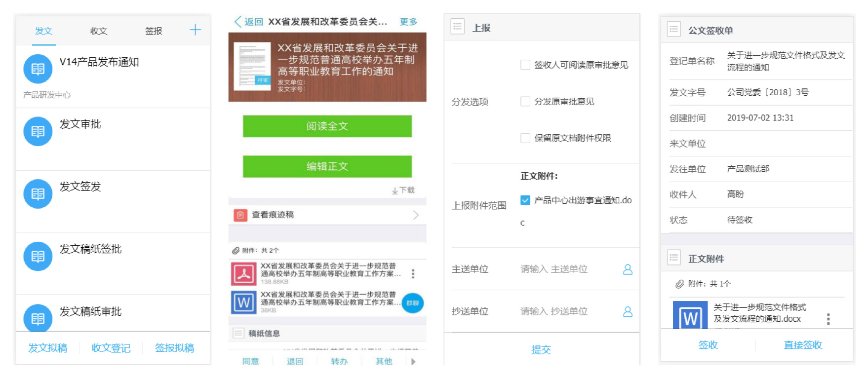Open the V14产品发布通知 book icon
The image size is (868, 379).
[38, 69]
